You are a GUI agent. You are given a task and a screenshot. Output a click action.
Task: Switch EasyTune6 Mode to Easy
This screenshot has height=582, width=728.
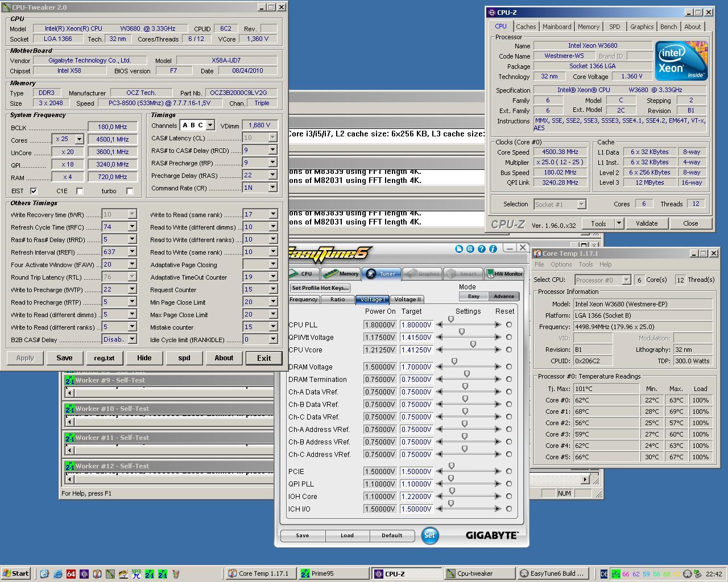(x=474, y=296)
